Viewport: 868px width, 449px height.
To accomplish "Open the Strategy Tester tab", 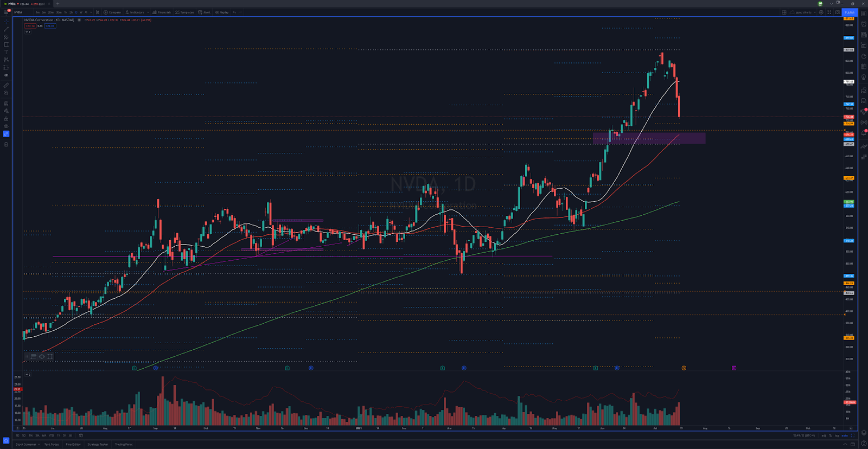I will coord(98,444).
